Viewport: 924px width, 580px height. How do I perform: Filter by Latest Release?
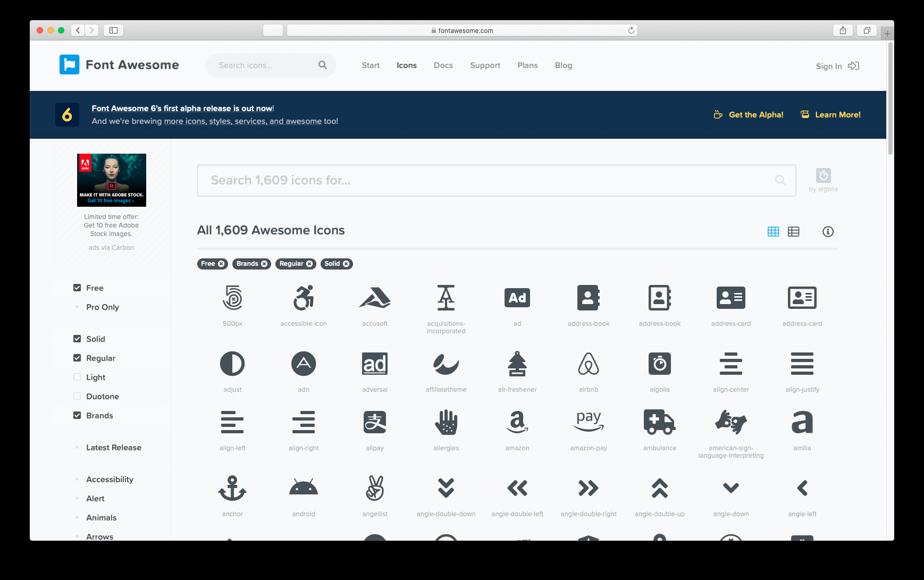114,448
